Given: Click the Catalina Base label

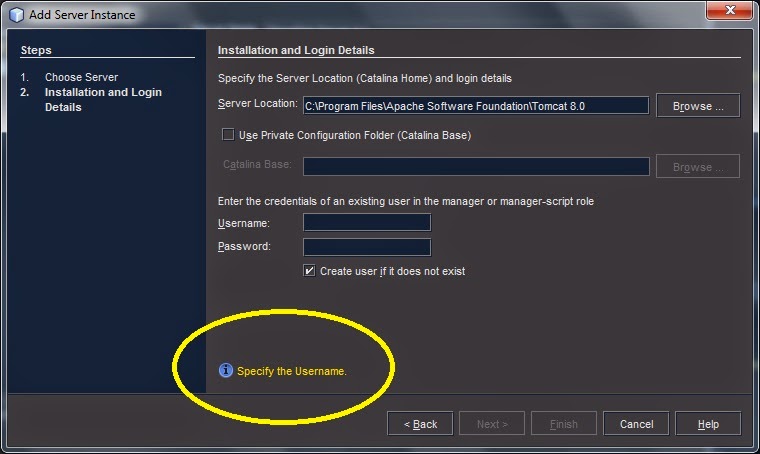Looking at the screenshot, I should tap(257, 164).
